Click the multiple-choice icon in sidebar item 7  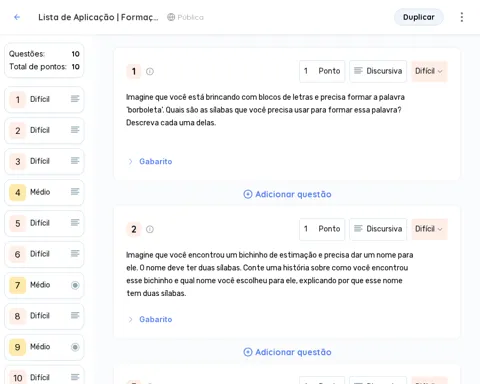coord(75,285)
